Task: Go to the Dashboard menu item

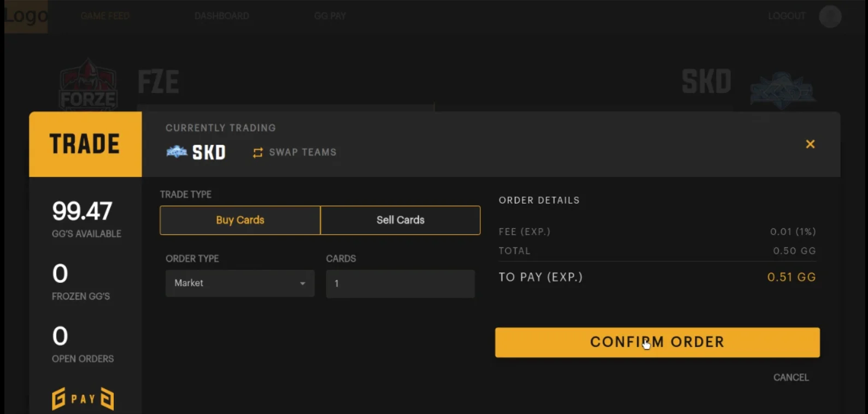Action: pos(221,16)
